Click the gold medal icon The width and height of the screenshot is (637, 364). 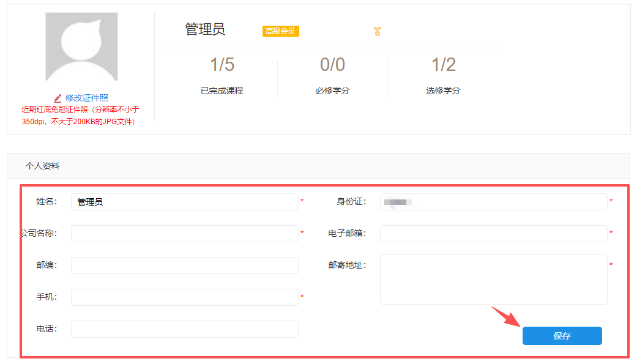[378, 31]
